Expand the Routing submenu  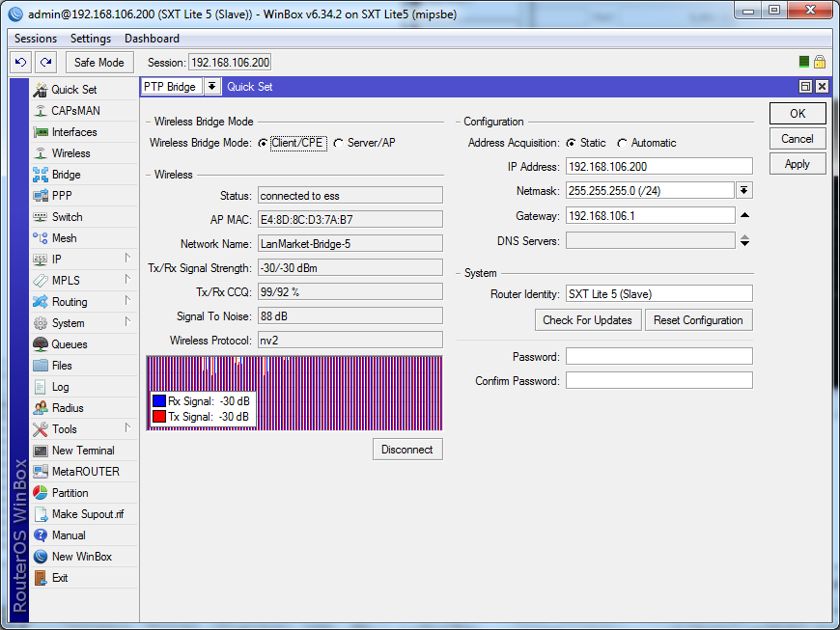tap(127, 300)
